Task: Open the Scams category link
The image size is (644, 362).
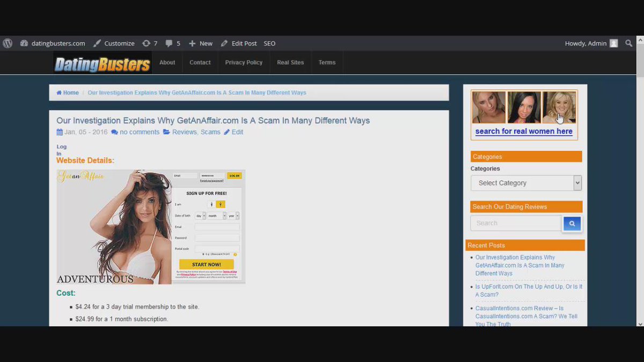Action: click(x=210, y=132)
